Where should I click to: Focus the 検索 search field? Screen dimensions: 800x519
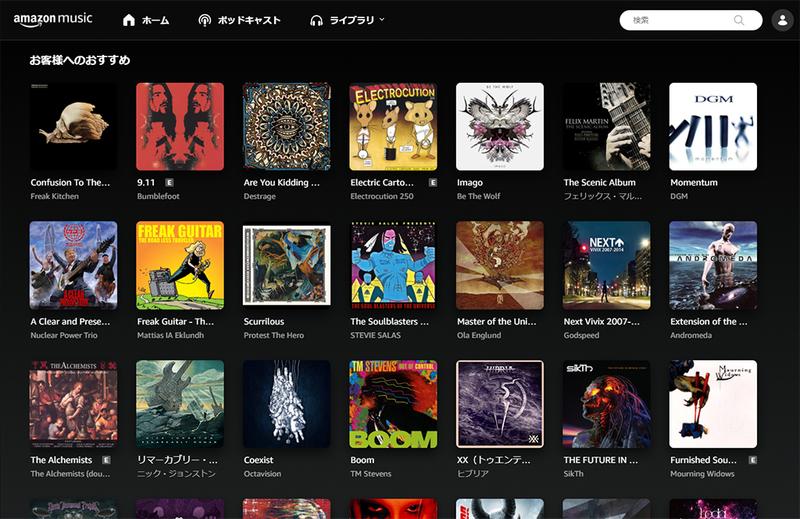[x=691, y=20]
